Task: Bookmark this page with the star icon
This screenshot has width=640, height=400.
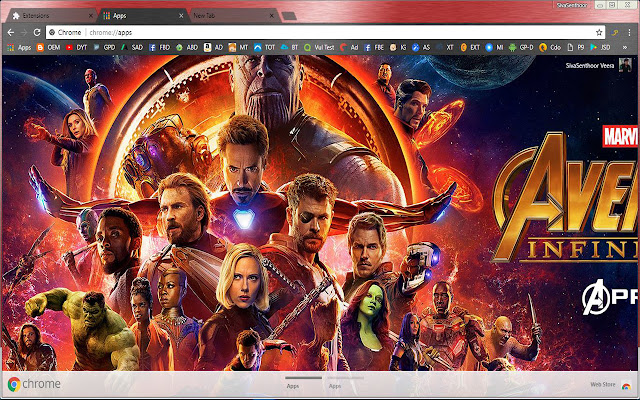Action: point(599,32)
